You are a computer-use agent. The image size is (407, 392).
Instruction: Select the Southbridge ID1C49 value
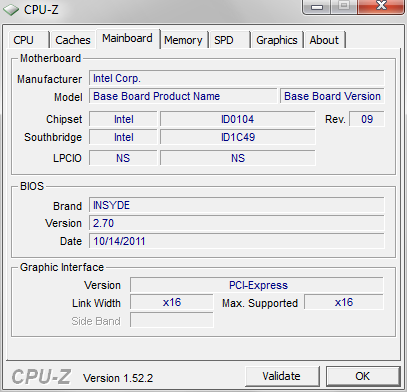click(237, 137)
